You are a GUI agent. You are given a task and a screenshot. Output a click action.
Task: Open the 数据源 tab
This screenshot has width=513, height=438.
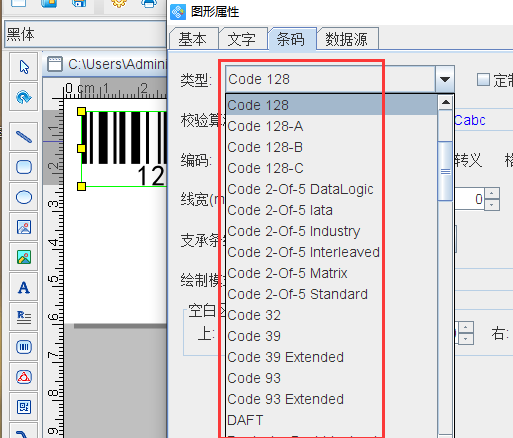(347, 39)
